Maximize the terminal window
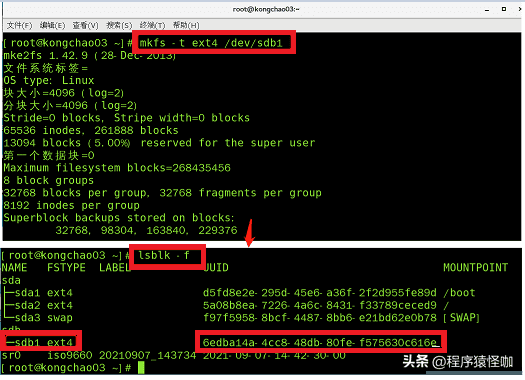Viewport: 525px width, 380px height. [504, 9]
